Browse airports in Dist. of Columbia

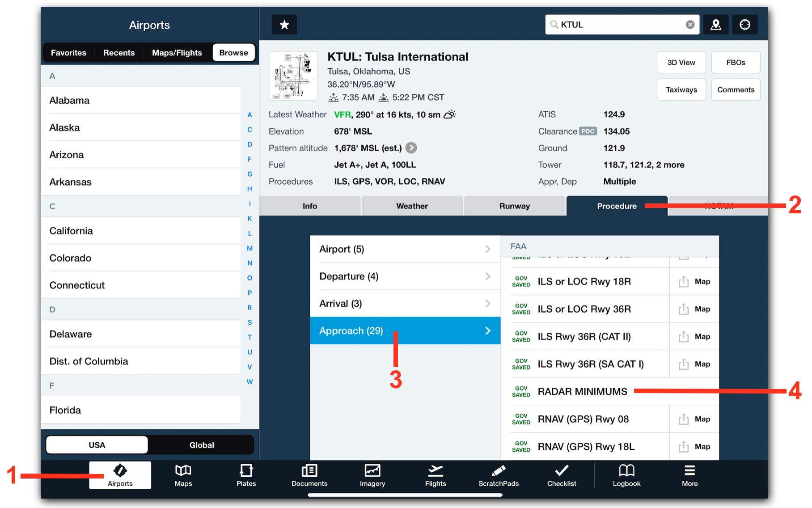pos(141,361)
